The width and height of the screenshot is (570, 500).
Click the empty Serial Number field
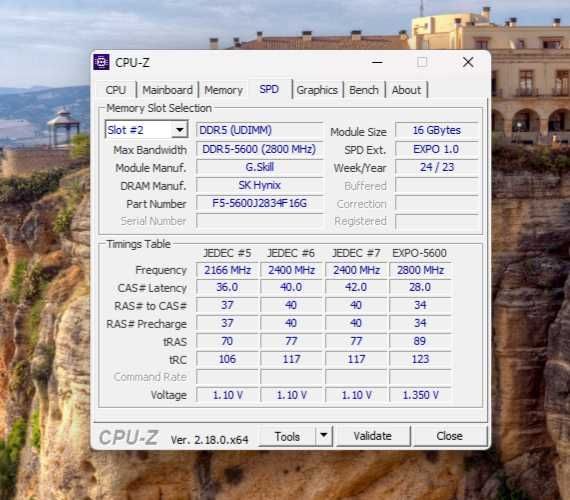point(259,221)
